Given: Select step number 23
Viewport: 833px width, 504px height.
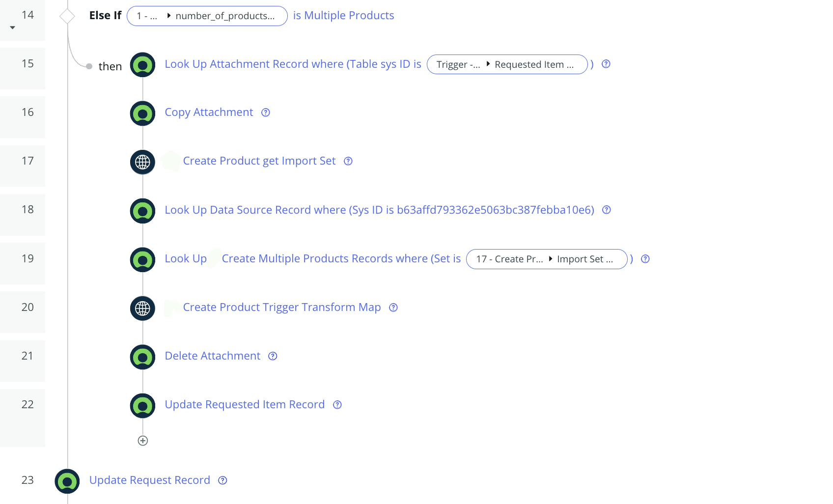Looking at the screenshot, I should click(x=28, y=480).
